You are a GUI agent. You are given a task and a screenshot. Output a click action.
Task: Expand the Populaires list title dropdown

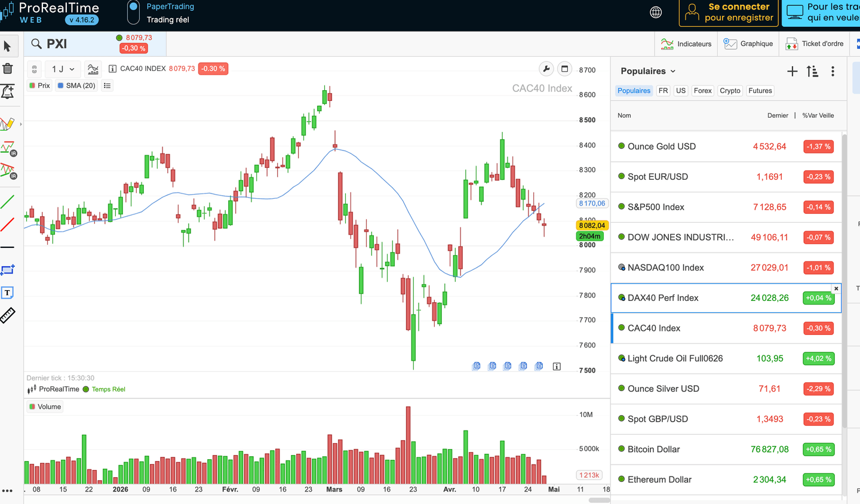648,71
